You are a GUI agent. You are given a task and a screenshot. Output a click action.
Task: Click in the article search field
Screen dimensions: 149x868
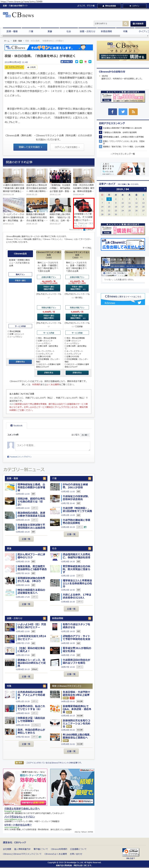pyautogui.click(x=108, y=24)
